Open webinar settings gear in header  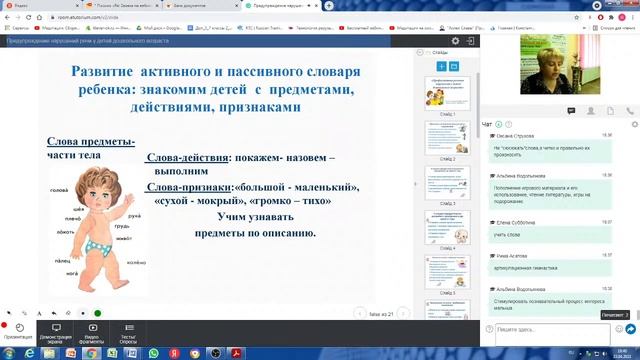point(455,41)
